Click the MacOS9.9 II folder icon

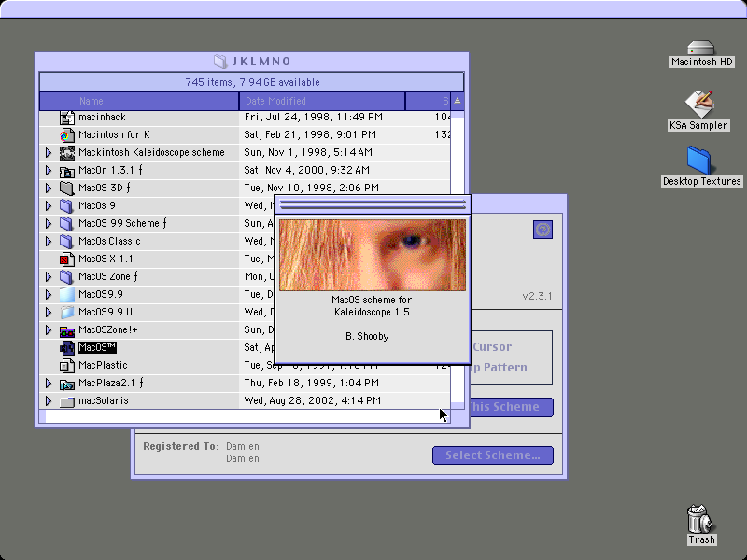(x=66, y=312)
